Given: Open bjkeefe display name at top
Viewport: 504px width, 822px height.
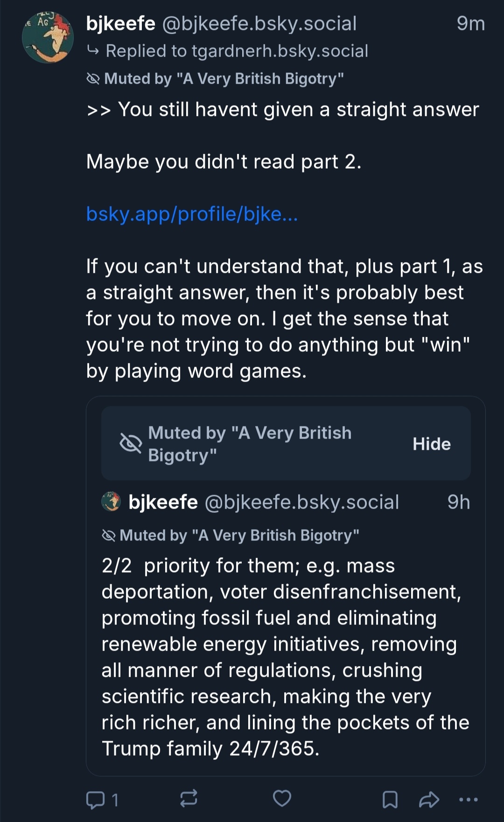Looking at the screenshot, I should pyautogui.click(x=120, y=23).
